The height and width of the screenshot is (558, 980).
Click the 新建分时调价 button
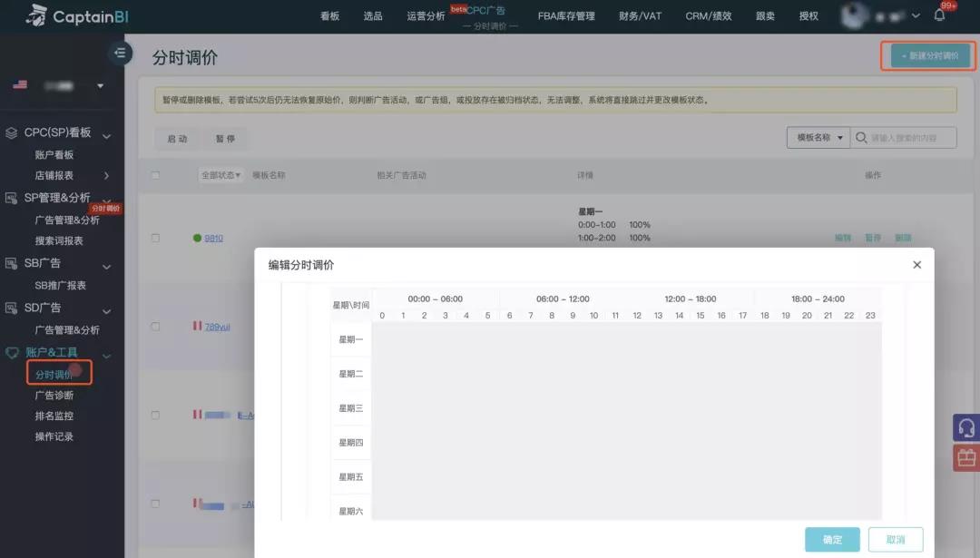pos(930,55)
